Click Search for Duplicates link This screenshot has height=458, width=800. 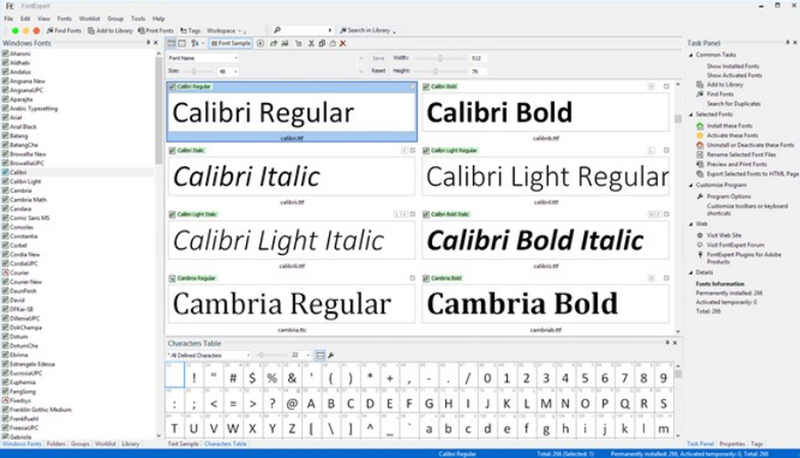pyautogui.click(x=734, y=104)
